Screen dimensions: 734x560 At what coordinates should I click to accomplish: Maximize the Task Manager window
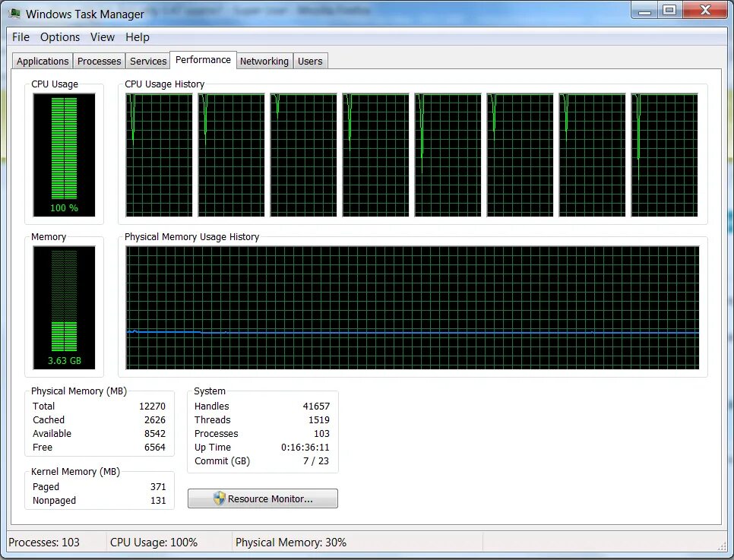(x=670, y=11)
